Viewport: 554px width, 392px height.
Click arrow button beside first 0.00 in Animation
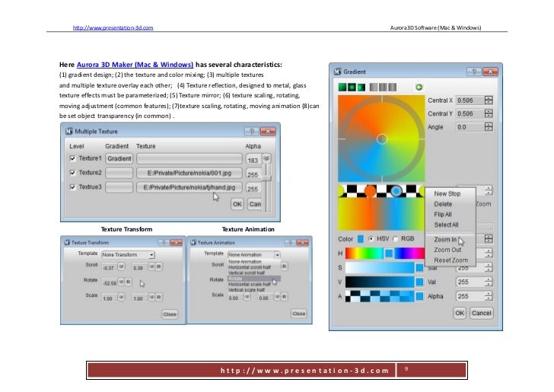click(247, 297)
